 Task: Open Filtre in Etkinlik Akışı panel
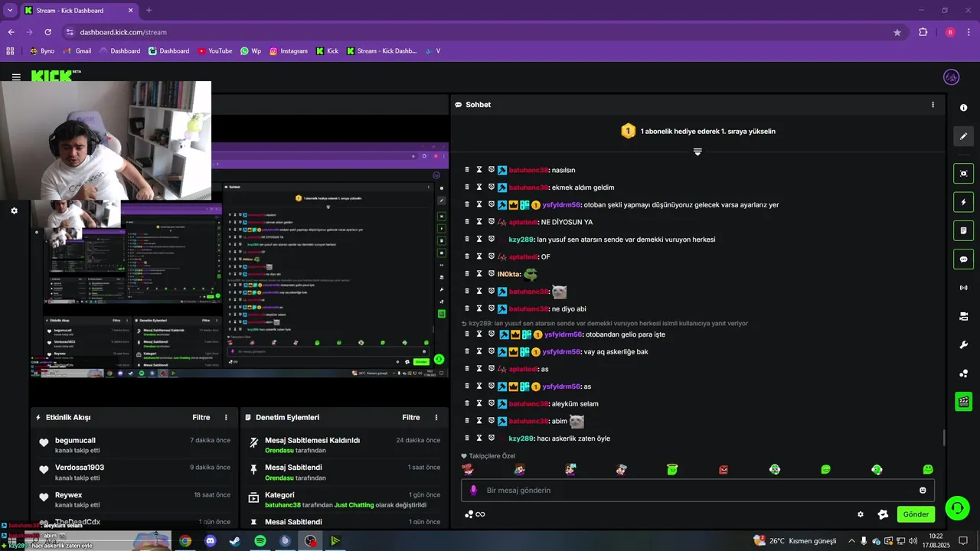coord(201,418)
